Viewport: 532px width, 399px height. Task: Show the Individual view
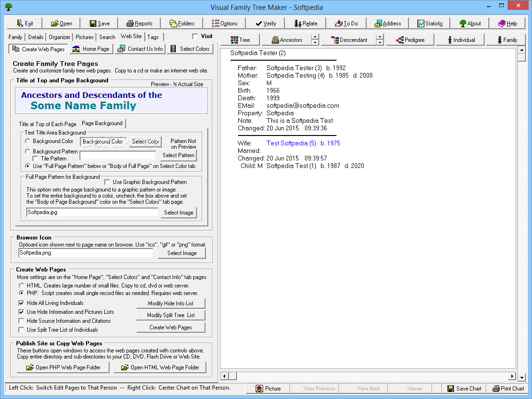pos(461,40)
